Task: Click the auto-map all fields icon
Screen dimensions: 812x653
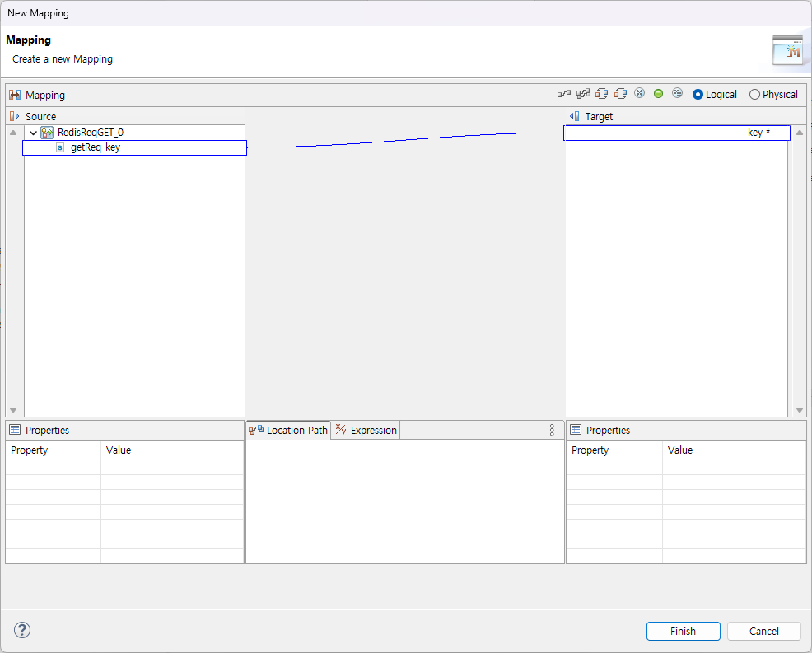Action: point(583,93)
